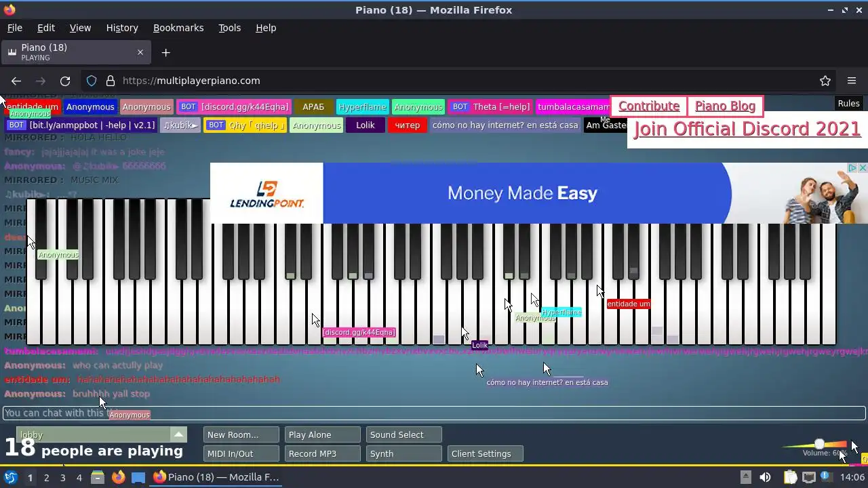Click the New Room... button

tap(241, 434)
